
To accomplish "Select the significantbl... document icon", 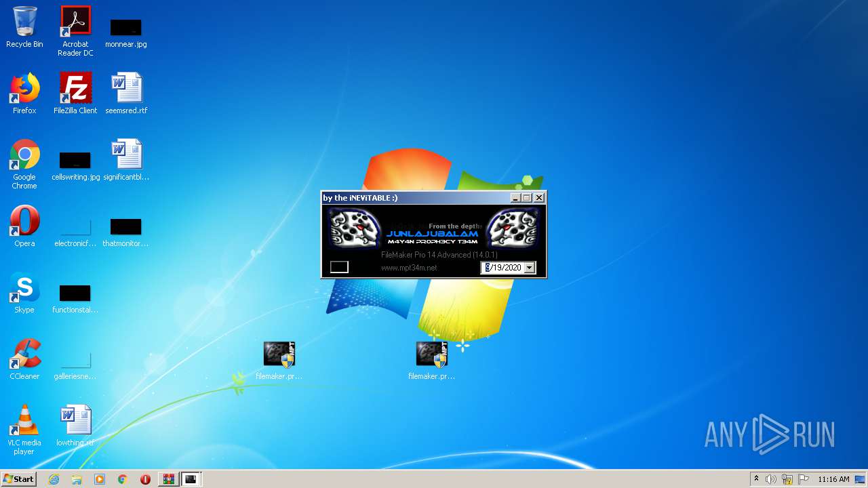I will point(126,160).
